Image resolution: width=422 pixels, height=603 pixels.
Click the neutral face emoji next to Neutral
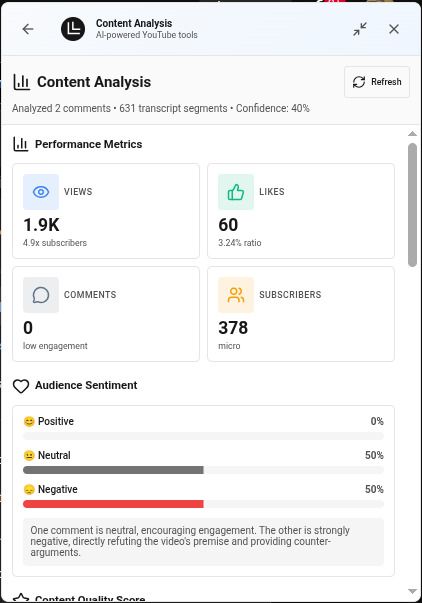[29, 456]
